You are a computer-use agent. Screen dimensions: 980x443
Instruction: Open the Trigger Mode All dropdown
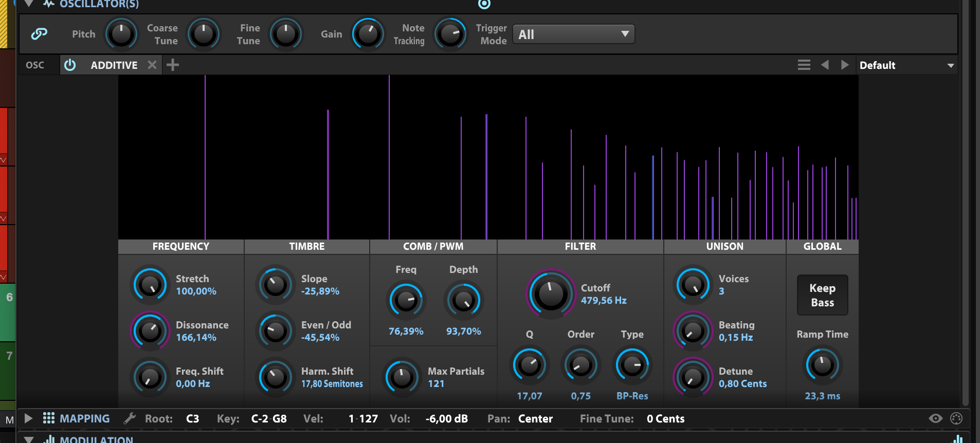click(x=573, y=34)
